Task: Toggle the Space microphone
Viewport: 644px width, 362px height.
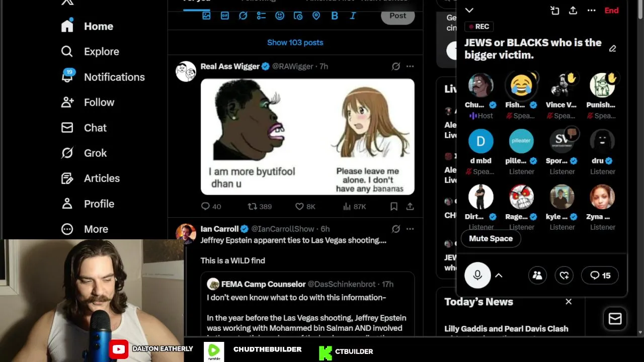Action: (x=477, y=276)
